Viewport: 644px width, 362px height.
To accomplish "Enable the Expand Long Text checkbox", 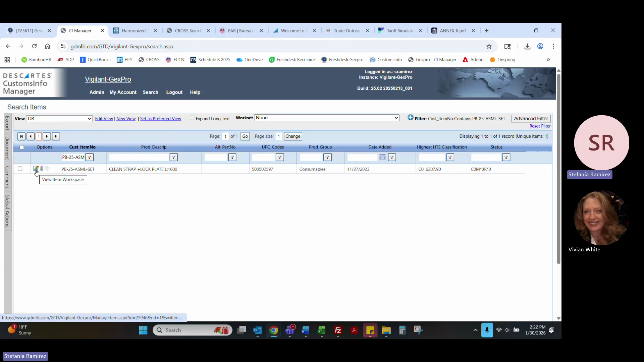I will [192, 118].
